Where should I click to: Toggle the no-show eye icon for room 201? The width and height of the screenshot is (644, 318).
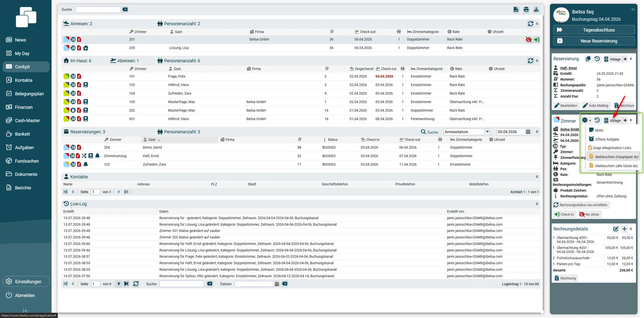[528, 39]
